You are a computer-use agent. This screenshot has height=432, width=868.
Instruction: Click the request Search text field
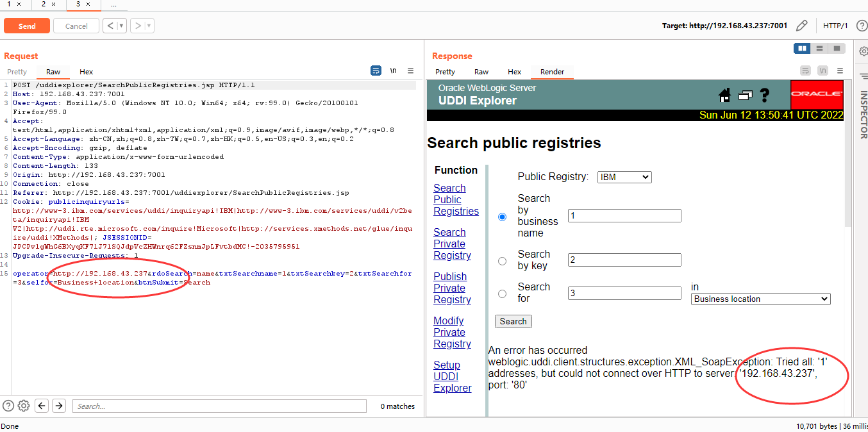(219, 406)
